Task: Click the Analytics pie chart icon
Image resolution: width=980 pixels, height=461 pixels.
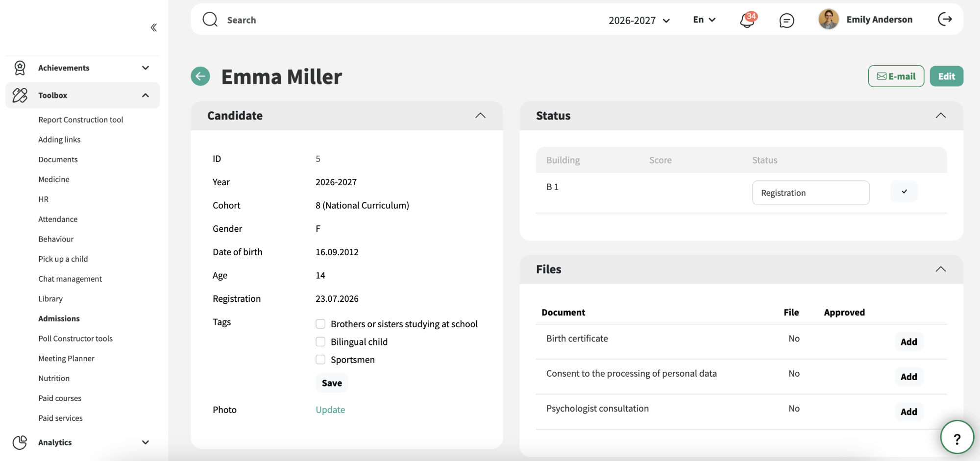Action: point(20,442)
